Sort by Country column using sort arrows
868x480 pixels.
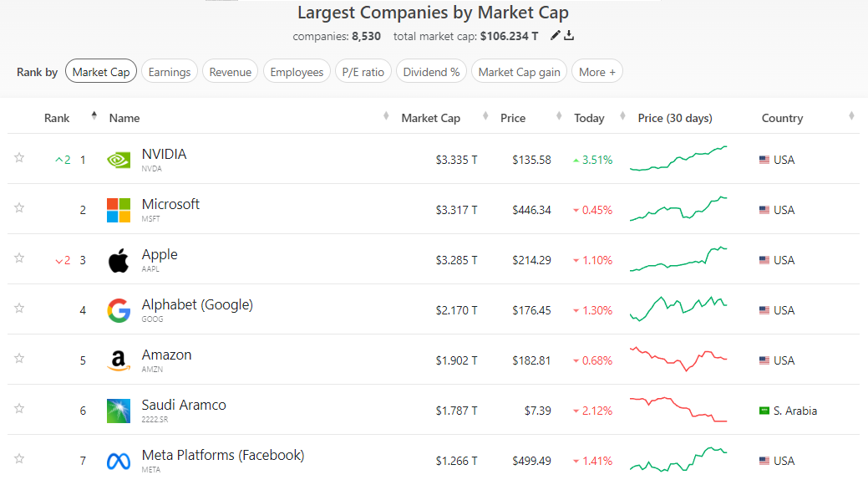(x=851, y=116)
